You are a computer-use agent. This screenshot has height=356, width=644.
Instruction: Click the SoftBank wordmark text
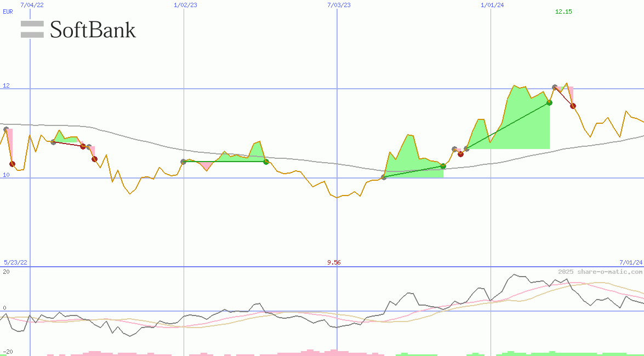93,30
